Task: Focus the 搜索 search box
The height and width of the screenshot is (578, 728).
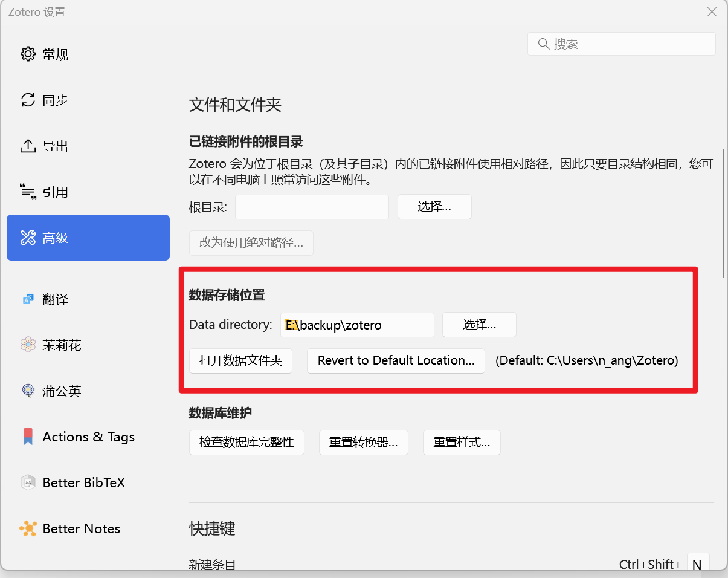Action: point(628,44)
